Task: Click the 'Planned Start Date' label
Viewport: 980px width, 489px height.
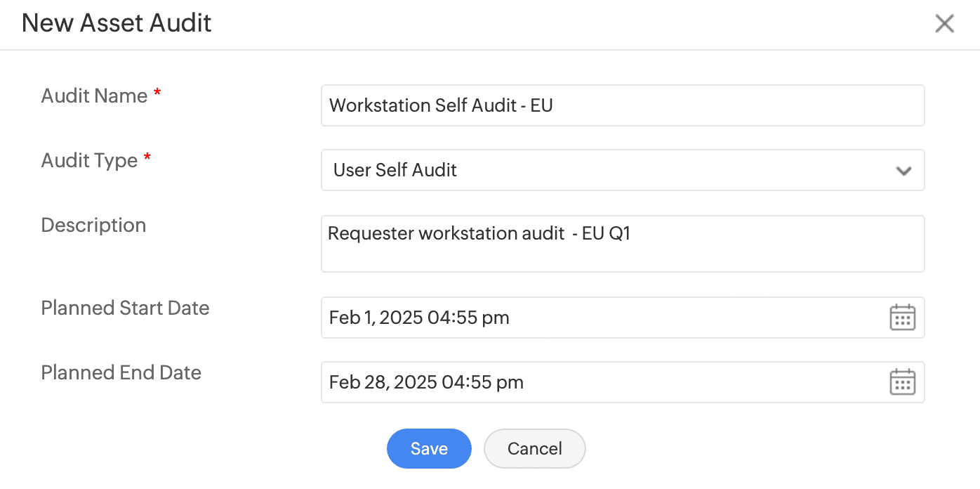Action: tap(125, 308)
